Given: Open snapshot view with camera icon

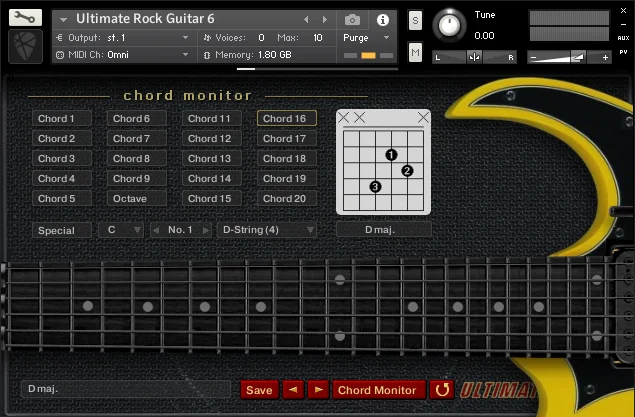Looking at the screenshot, I should tap(352, 19).
